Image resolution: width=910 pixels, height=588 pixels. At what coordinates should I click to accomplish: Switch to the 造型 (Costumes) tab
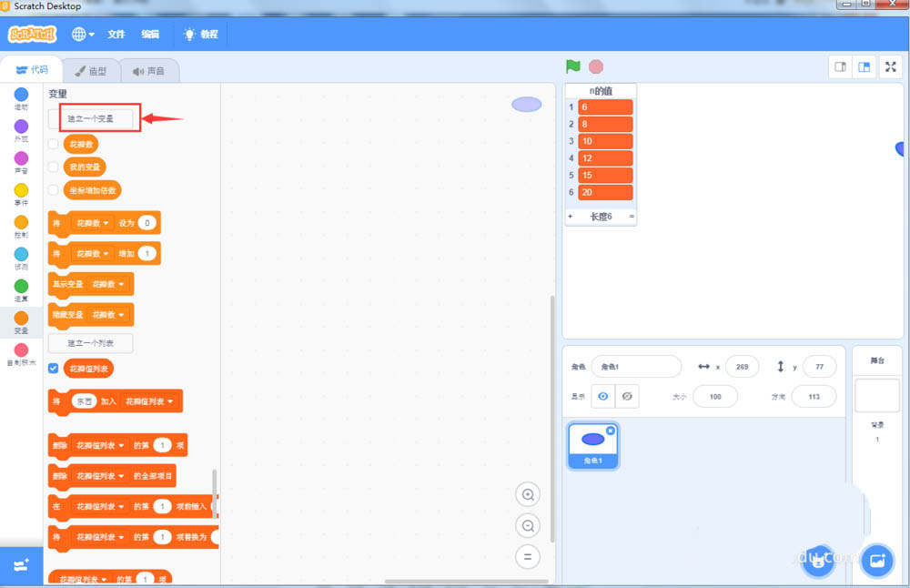[92, 70]
